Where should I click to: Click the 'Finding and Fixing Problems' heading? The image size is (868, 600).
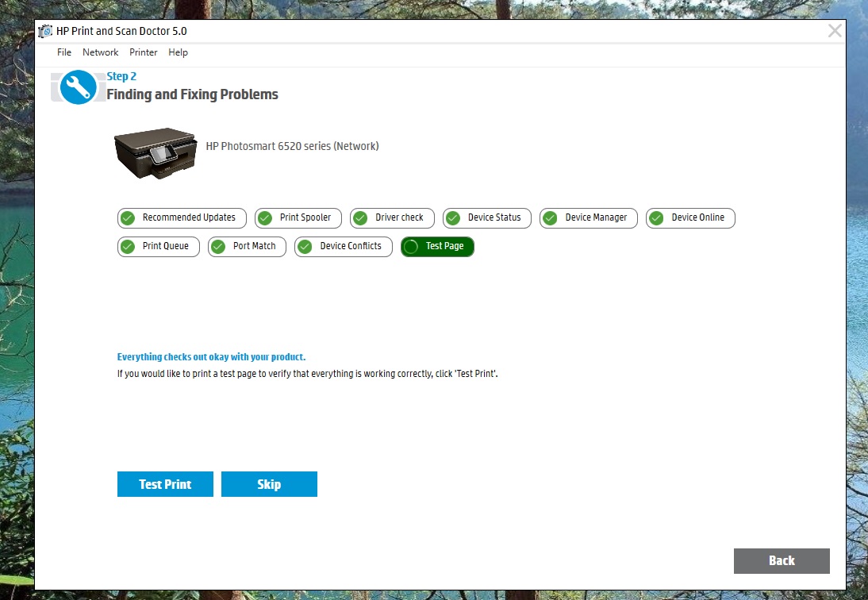tap(192, 94)
